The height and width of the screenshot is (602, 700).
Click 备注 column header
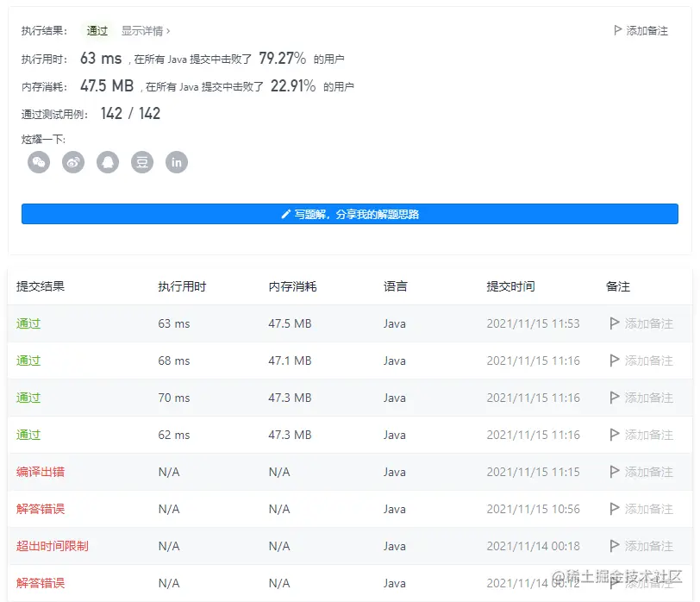click(x=618, y=286)
